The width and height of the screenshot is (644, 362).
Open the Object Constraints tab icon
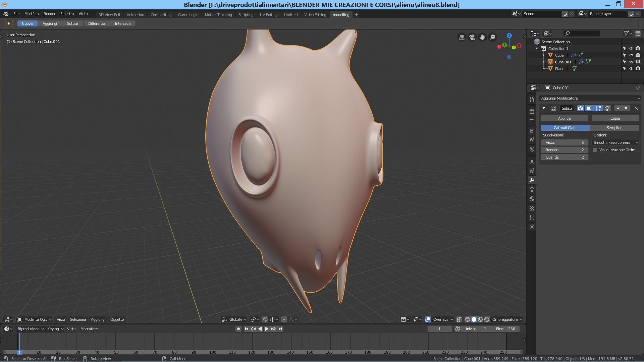pyautogui.click(x=532, y=171)
